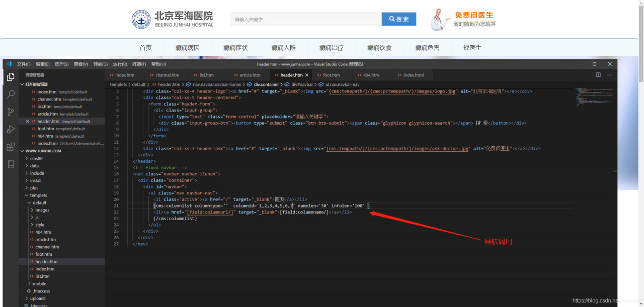Screen dimensions: 644x307
Task: Expand the cms80 folder
Action: pyautogui.click(x=36, y=158)
